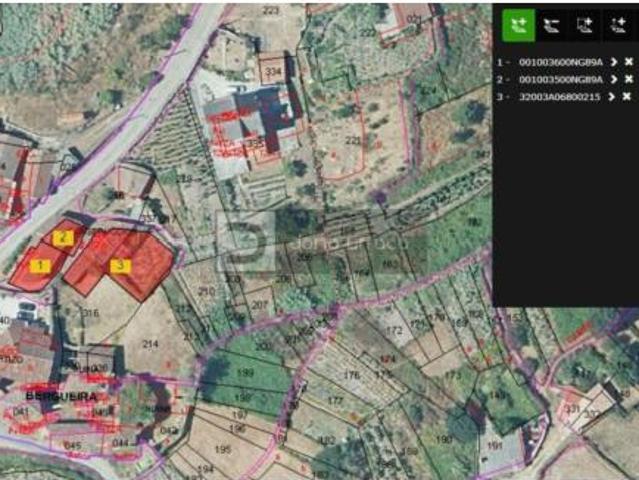Click yellow marker 1 on map
The width and height of the screenshot is (639, 480).
[40, 266]
